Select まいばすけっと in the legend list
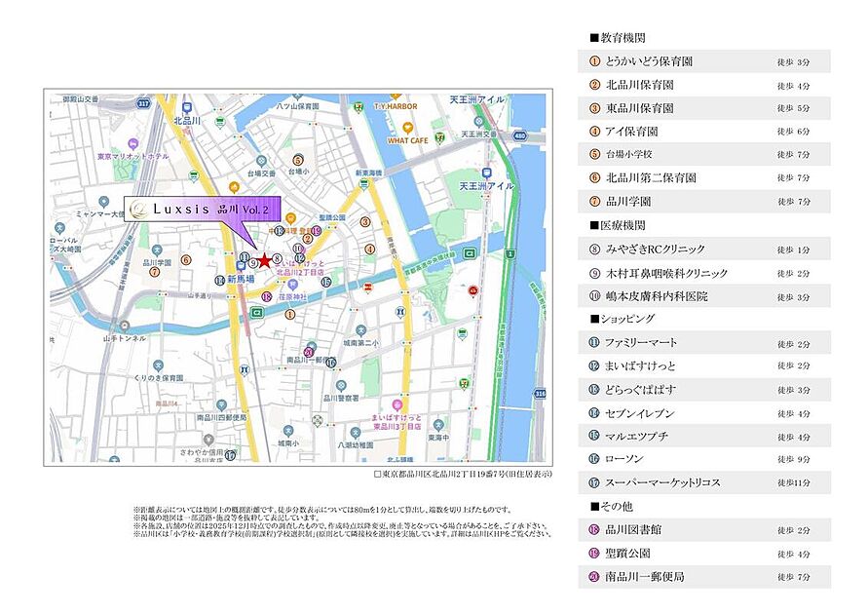 [640, 366]
